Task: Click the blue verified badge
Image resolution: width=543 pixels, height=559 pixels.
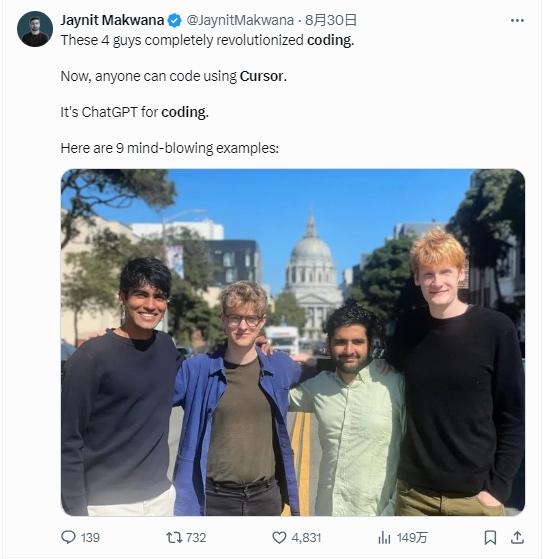Action: 174,21
